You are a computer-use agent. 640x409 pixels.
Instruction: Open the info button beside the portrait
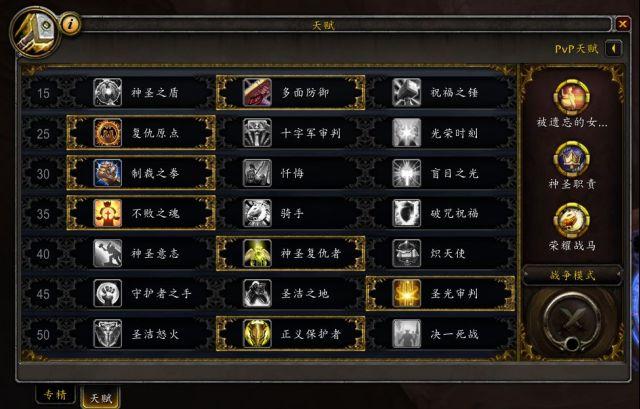click(x=70, y=24)
